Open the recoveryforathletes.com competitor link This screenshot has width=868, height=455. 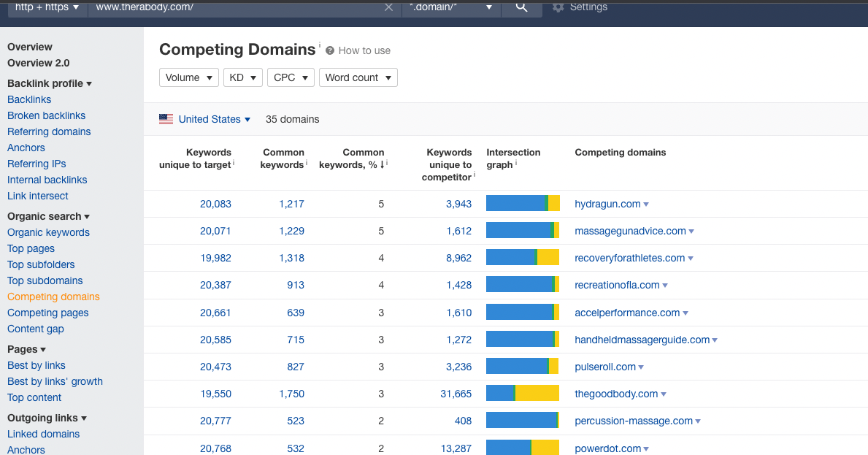click(629, 258)
